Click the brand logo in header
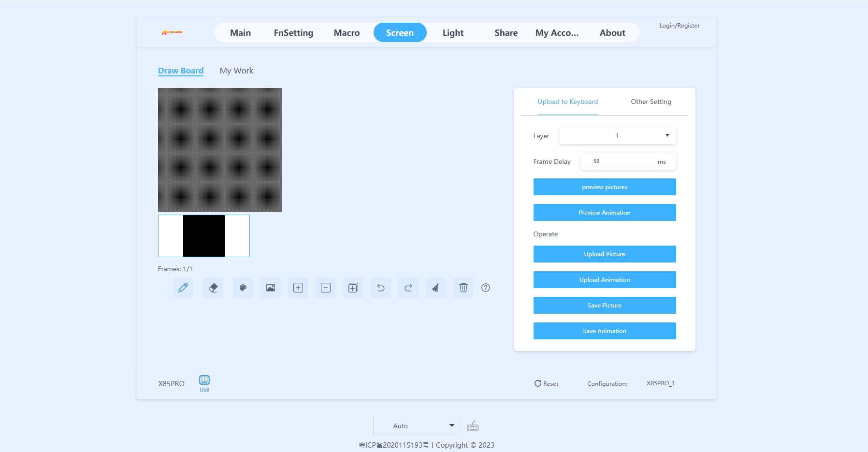 [172, 32]
